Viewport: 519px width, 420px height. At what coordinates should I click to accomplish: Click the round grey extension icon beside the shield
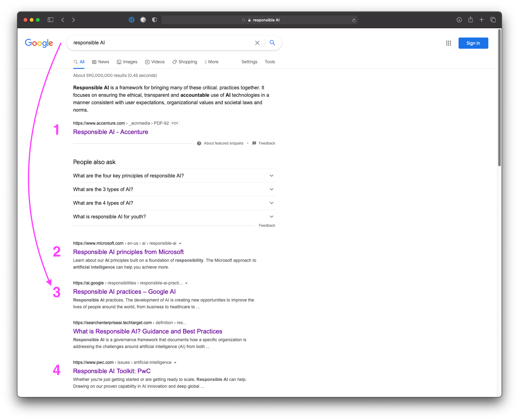click(x=143, y=20)
